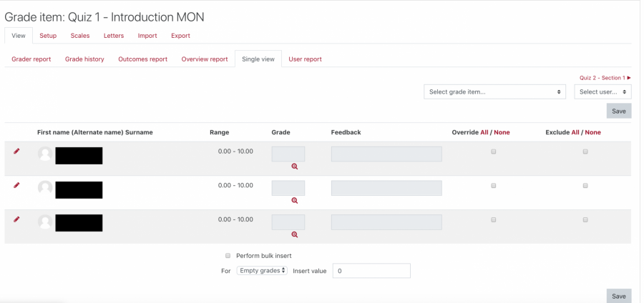Expand the Empty grades dropdown
Image resolution: width=644 pixels, height=303 pixels.
click(x=262, y=271)
